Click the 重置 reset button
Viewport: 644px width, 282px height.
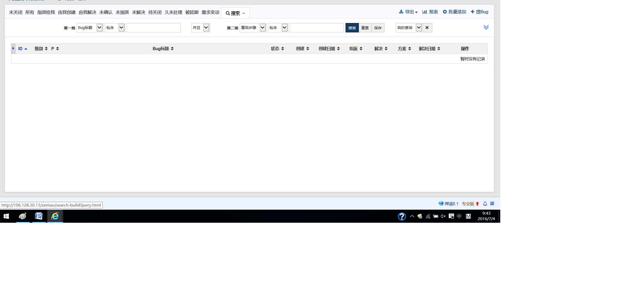pyautogui.click(x=365, y=28)
